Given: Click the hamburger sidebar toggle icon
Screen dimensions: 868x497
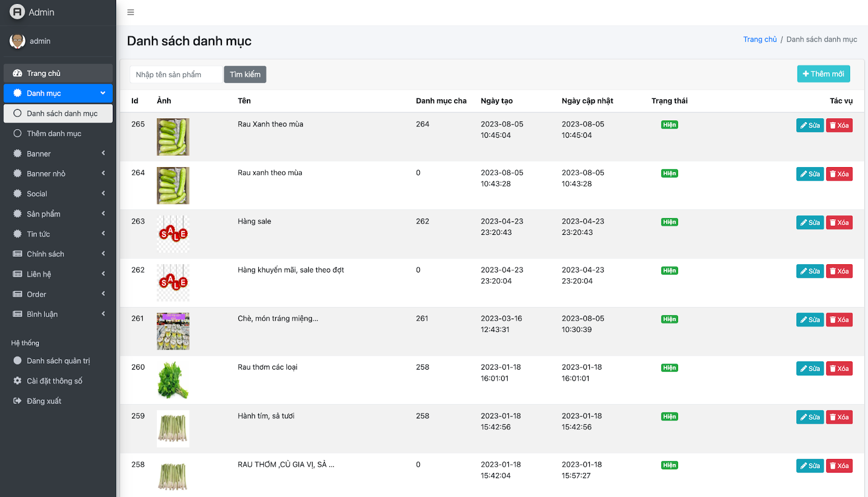Looking at the screenshot, I should coord(131,12).
